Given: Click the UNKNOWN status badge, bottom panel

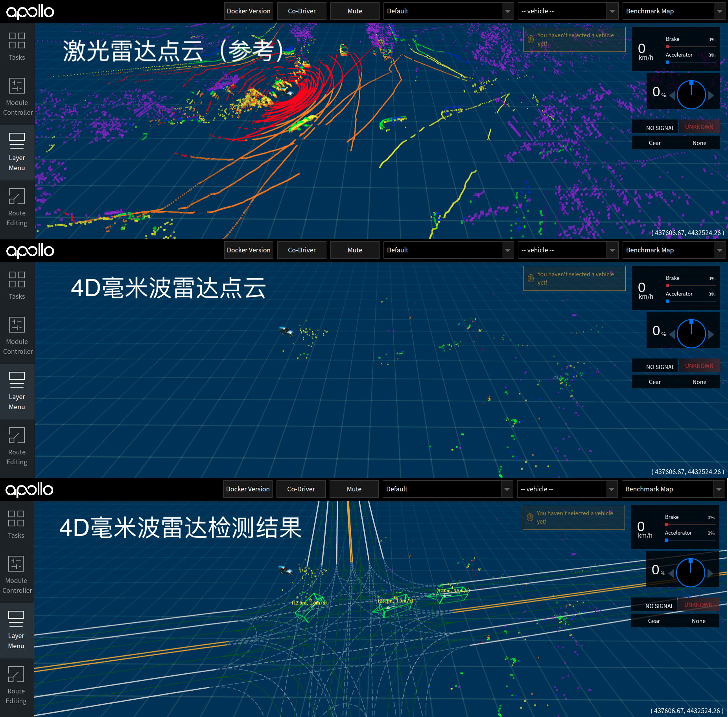Looking at the screenshot, I should pyautogui.click(x=699, y=605).
